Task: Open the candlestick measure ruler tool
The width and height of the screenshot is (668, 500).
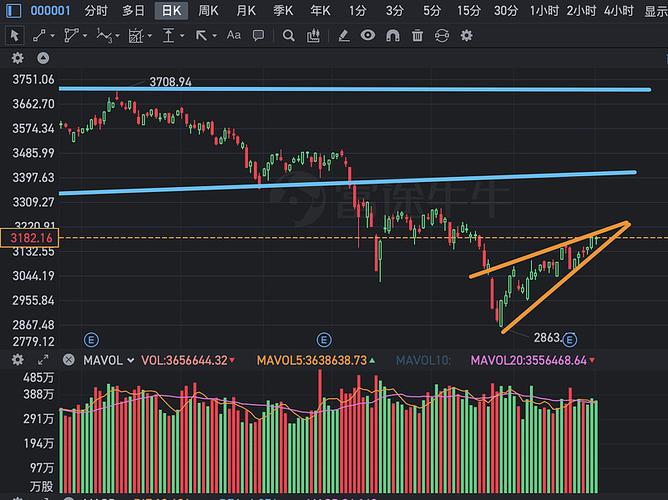Action: pos(313,36)
